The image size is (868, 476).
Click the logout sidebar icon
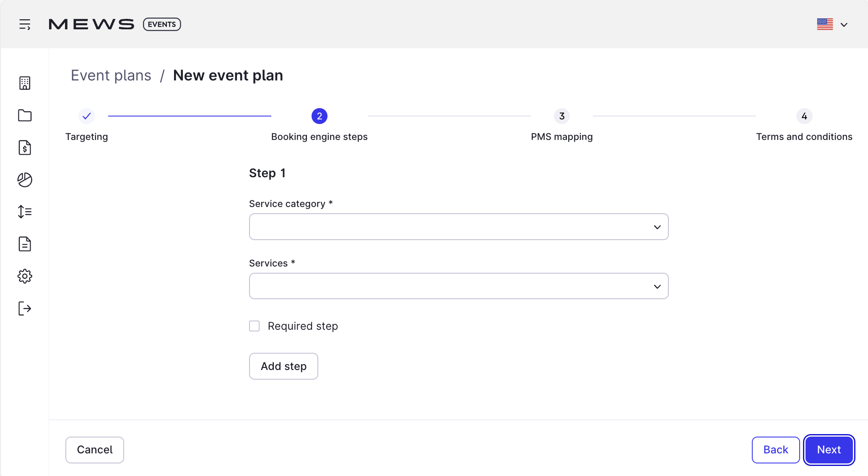coord(25,308)
